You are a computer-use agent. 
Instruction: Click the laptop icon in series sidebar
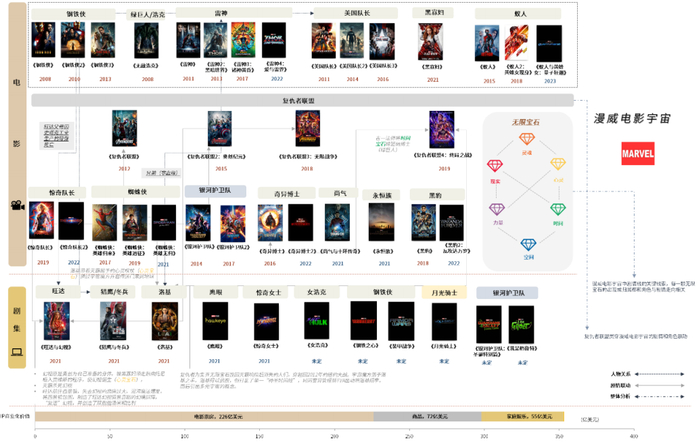(17, 352)
